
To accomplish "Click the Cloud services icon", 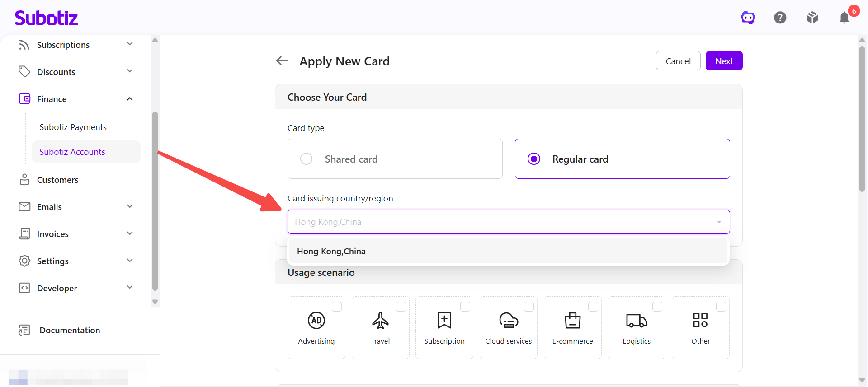I will tap(509, 320).
